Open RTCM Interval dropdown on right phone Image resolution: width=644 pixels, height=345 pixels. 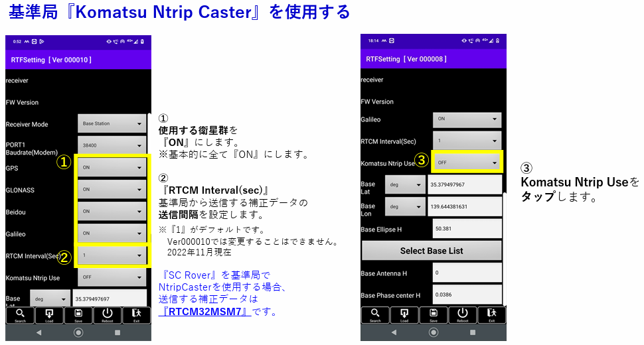pos(467,141)
